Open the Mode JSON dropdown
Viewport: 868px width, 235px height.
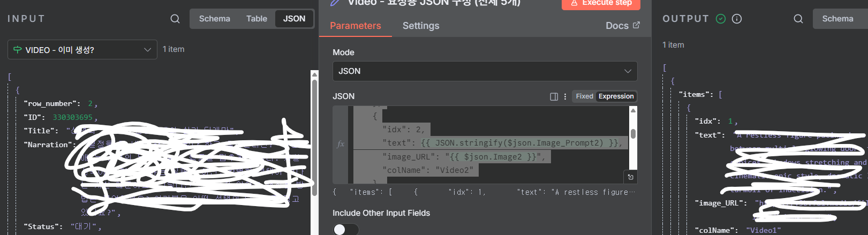point(485,71)
